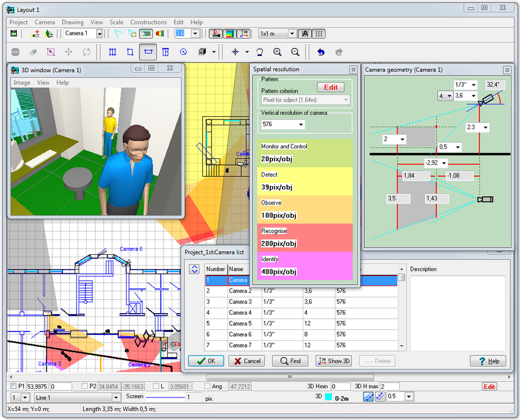Image resolution: width=520 pixels, height=420 pixels.
Task: Enable the P1 checkbox
Action: point(14,386)
